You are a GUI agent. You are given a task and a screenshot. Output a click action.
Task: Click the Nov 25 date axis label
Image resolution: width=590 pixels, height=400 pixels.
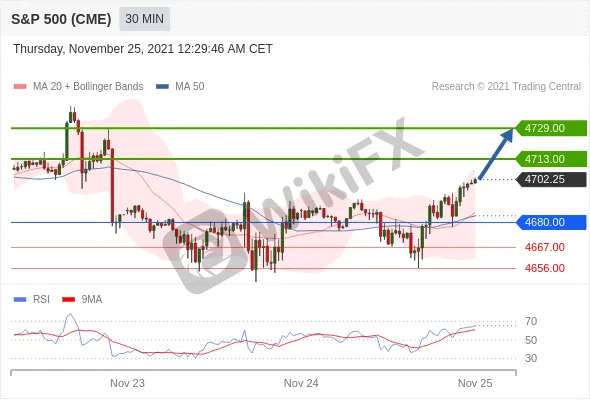tap(475, 383)
